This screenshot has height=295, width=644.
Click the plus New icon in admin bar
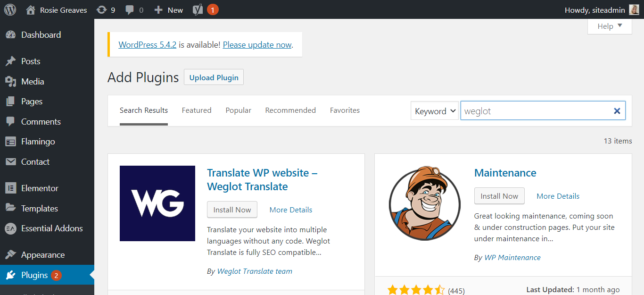pos(158,9)
